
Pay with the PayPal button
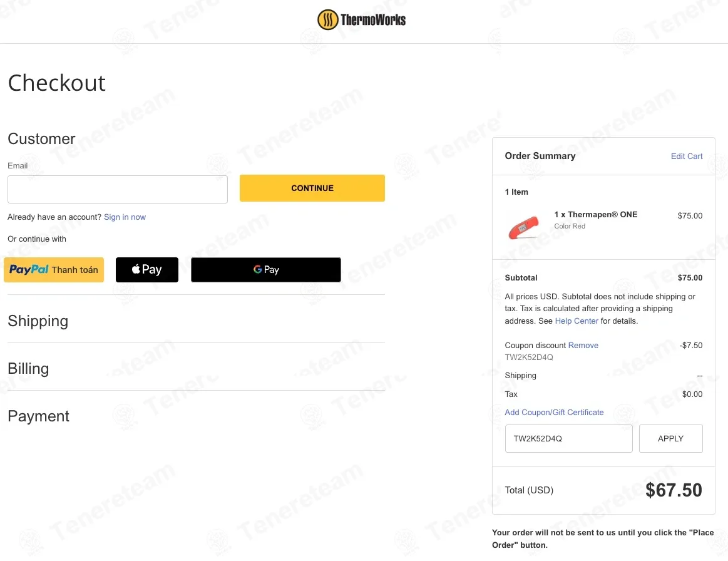coord(54,270)
